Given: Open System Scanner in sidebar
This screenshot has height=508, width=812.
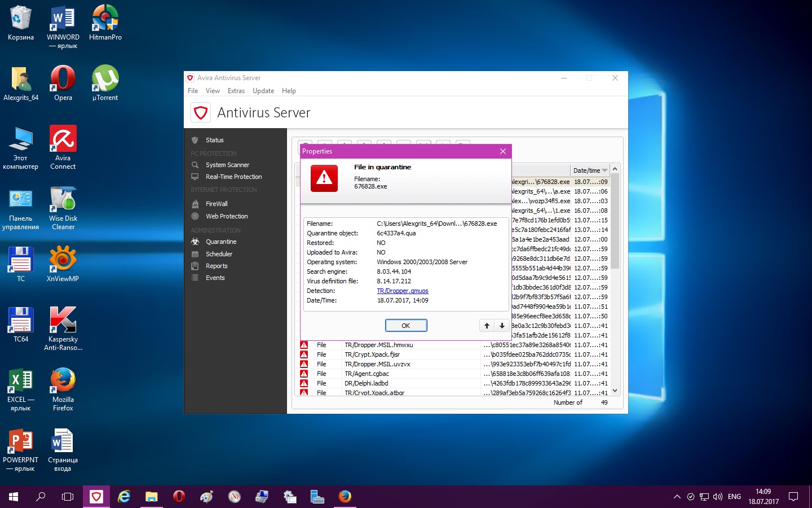Looking at the screenshot, I should 227,165.
